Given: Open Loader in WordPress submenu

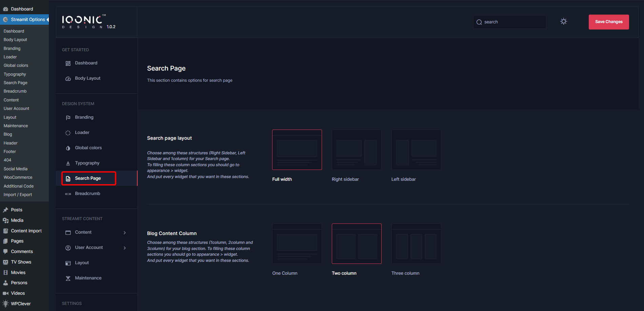Looking at the screenshot, I should tap(10, 57).
